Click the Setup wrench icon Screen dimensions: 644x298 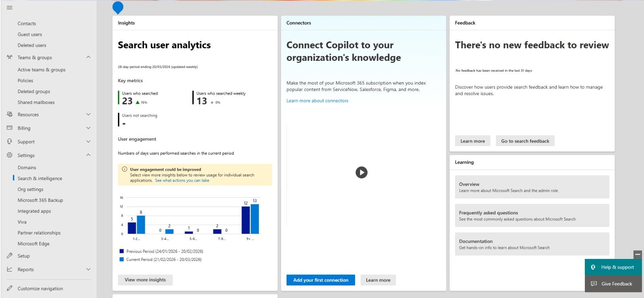click(10, 256)
